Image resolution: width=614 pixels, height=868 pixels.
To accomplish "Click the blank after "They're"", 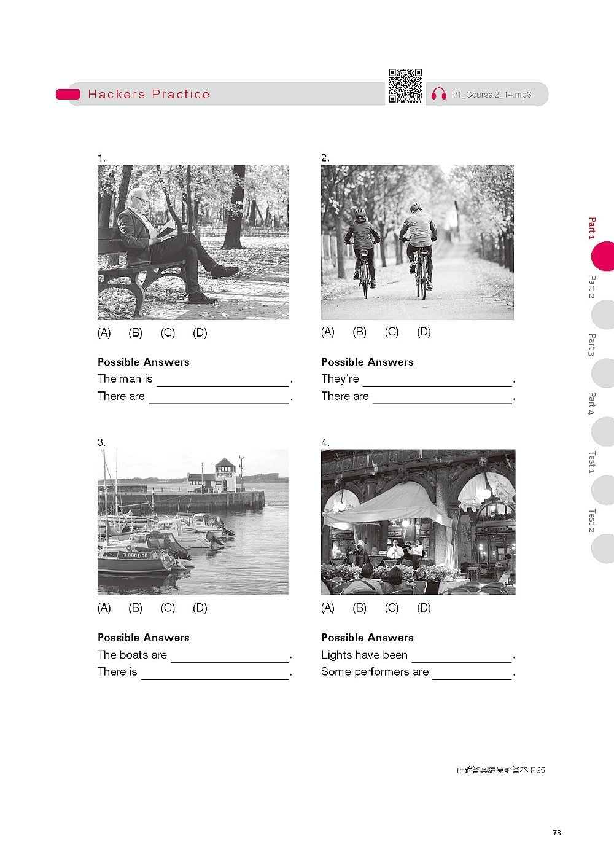I will tap(437, 380).
